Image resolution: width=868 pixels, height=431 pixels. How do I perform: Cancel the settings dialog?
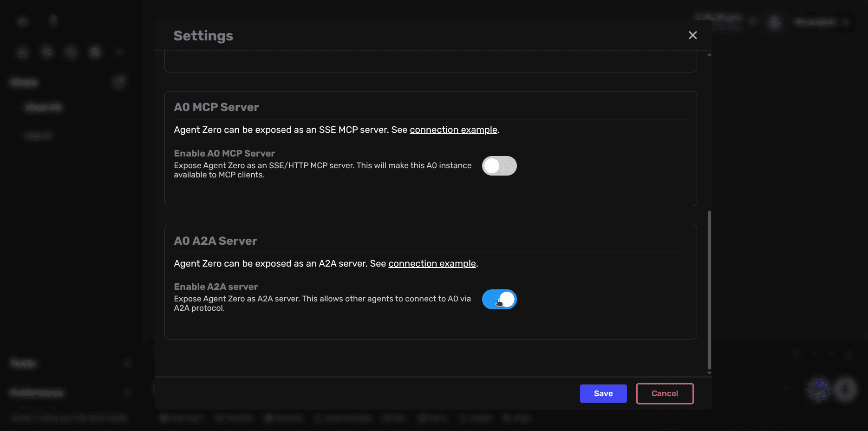coord(665,393)
